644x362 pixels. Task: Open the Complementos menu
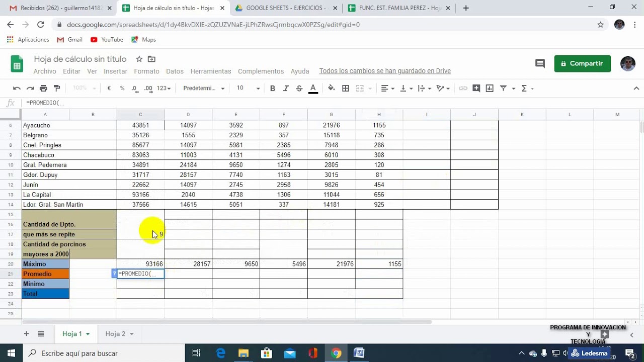[261, 71]
